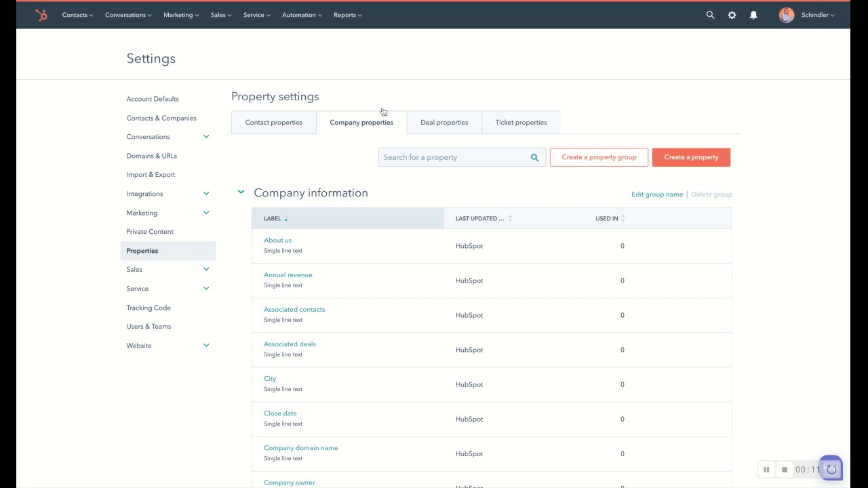Open the Sales top menu
The image size is (868, 488).
click(221, 15)
